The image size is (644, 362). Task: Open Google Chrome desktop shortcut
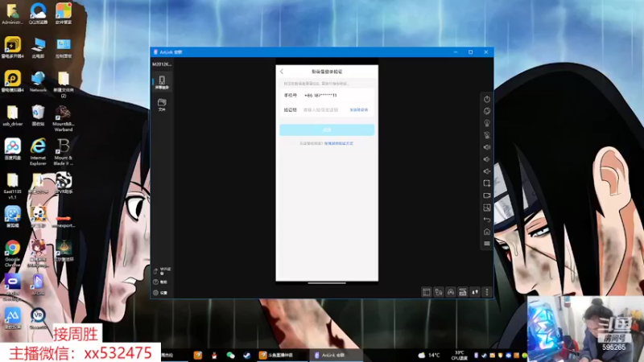12,253
